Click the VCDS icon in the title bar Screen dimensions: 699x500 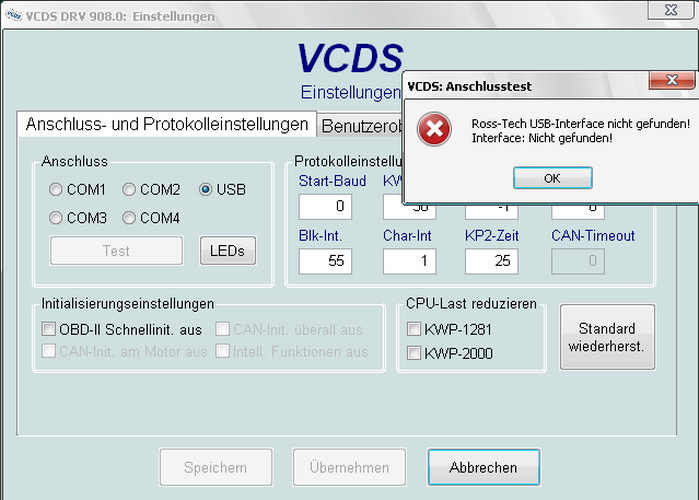click(13, 15)
